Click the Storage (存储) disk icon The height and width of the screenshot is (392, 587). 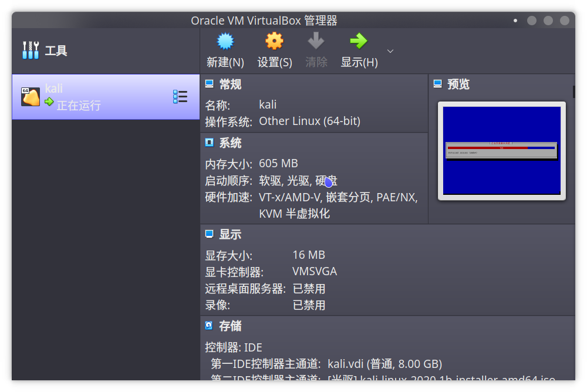coord(209,325)
